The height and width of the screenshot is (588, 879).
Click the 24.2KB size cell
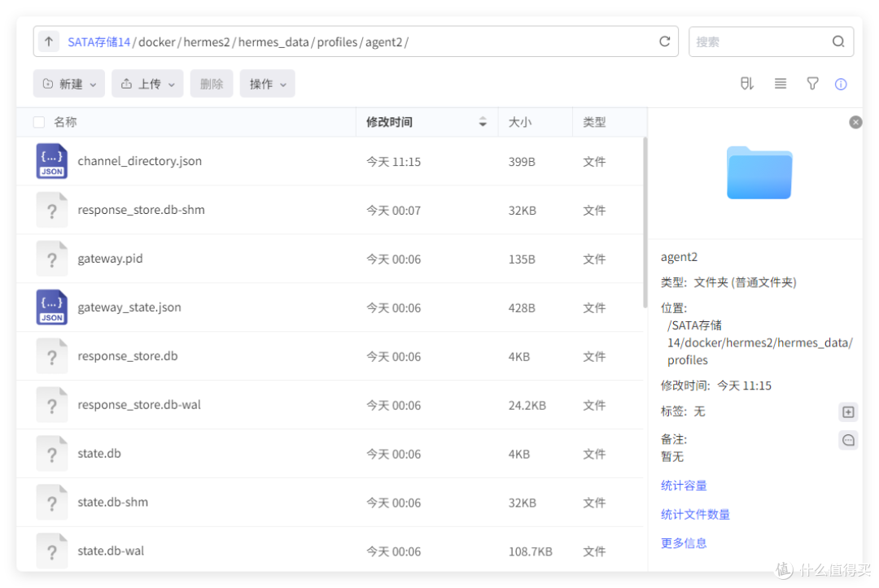(x=527, y=406)
